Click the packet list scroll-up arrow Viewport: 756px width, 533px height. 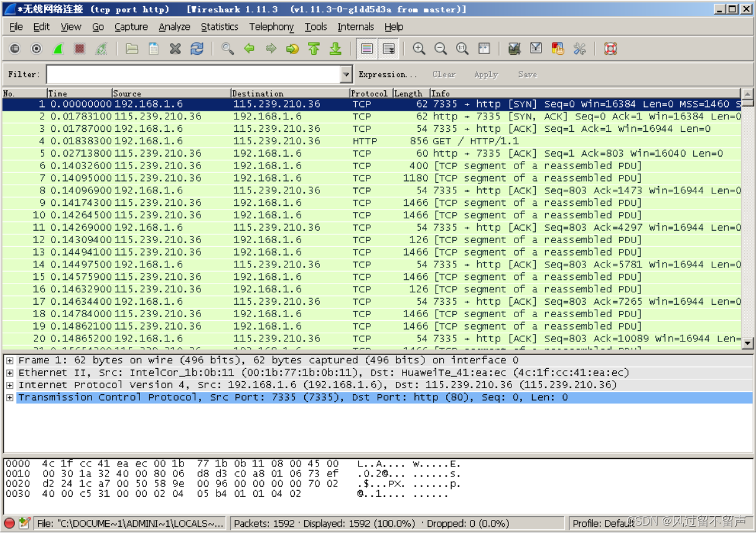tap(747, 94)
